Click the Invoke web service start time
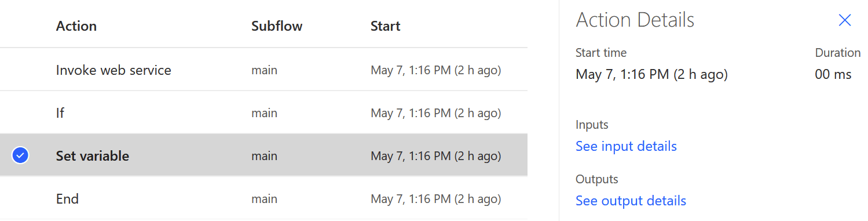 435,70
